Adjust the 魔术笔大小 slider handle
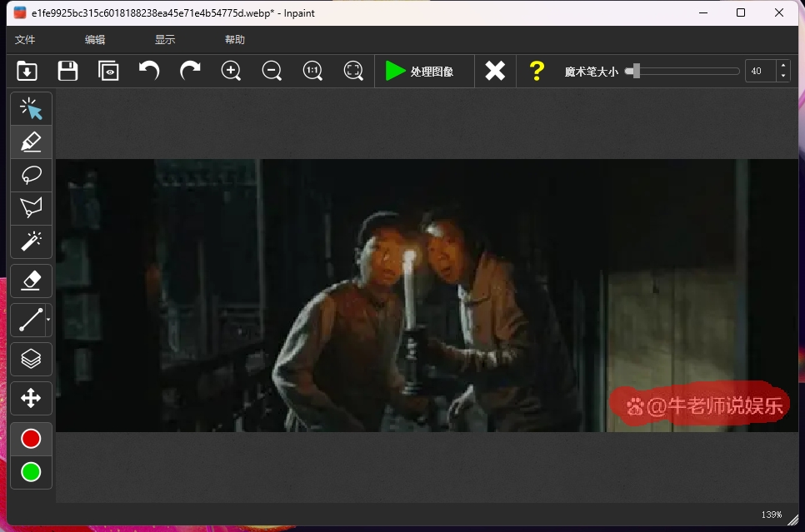Screen dimensions: 805x532 636,71
